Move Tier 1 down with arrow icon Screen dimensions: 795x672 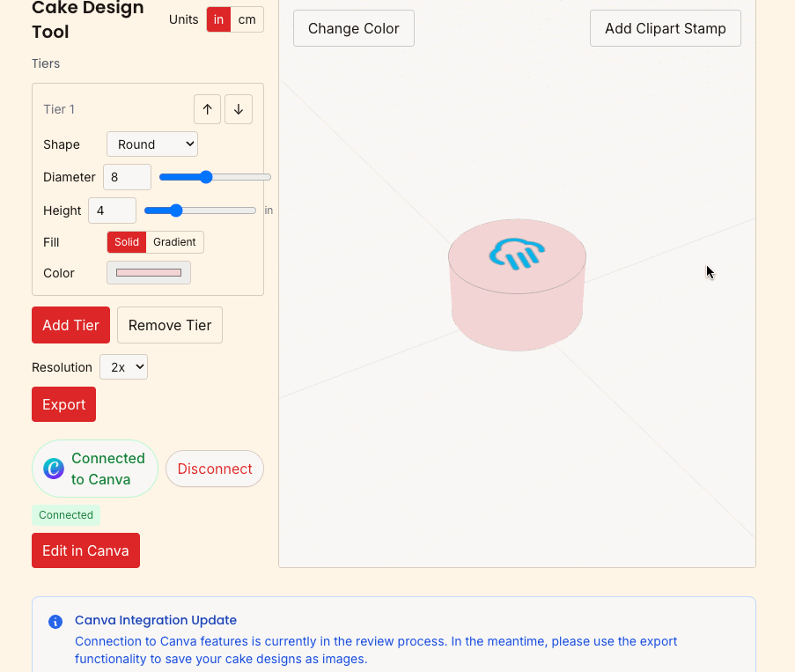point(239,109)
